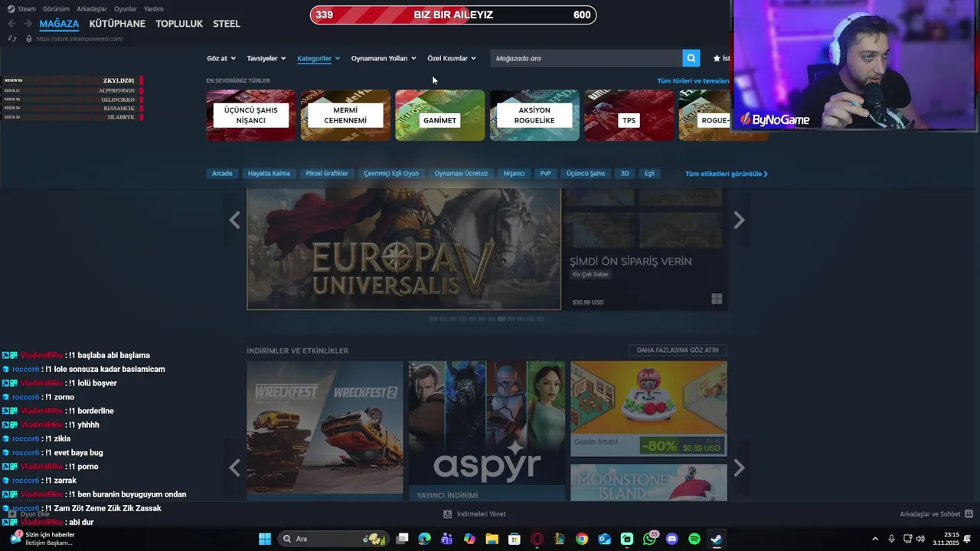
Task: Expand the Tavsiyeler dropdown
Action: [x=266, y=58]
